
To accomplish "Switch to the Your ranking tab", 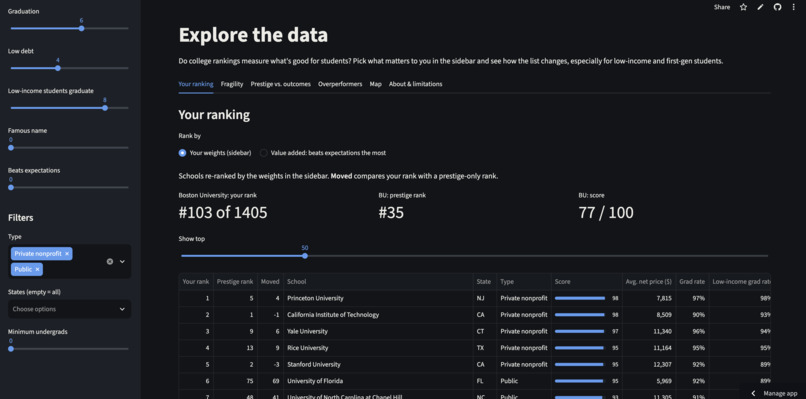I will click(x=196, y=84).
